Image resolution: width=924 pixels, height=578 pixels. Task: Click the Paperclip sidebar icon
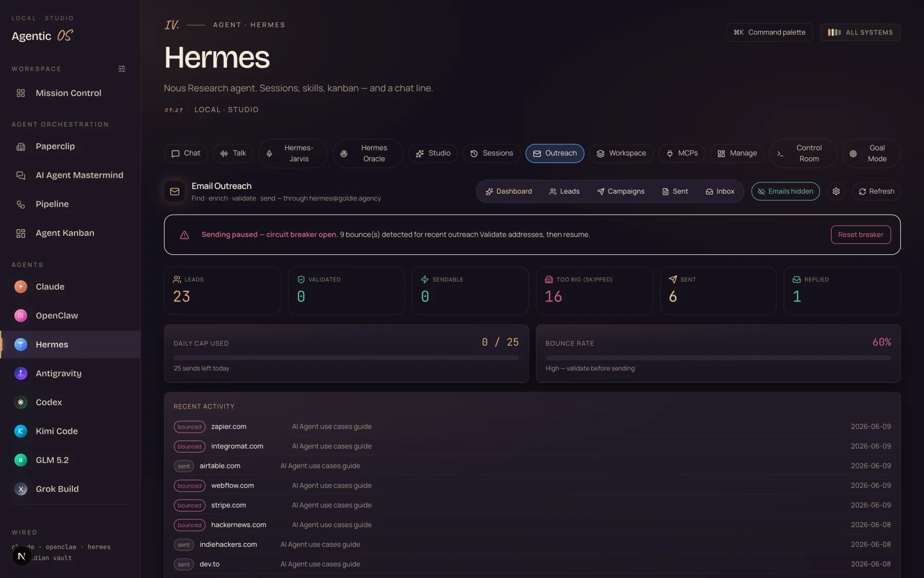pyautogui.click(x=21, y=146)
